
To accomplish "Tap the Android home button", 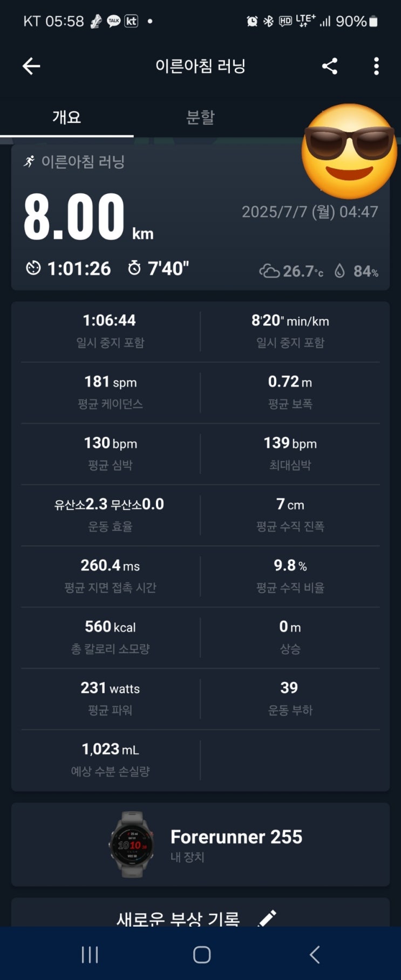I will (x=202, y=955).
